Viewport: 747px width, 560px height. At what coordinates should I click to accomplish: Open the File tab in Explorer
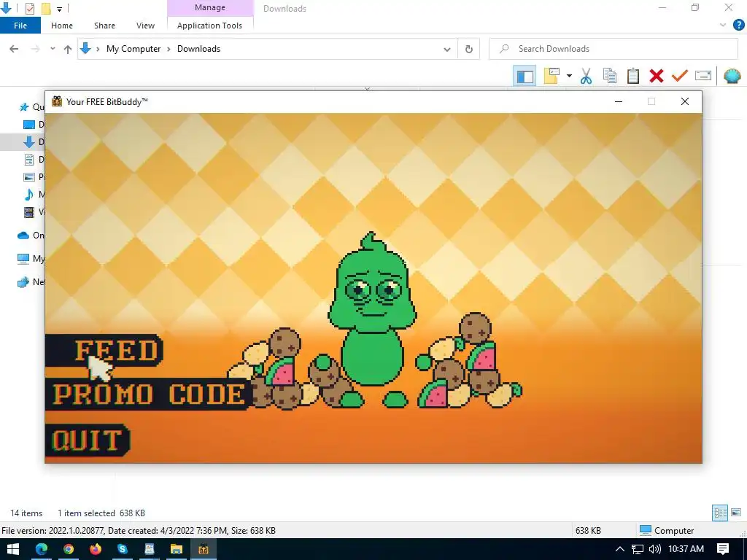point(20,26)
